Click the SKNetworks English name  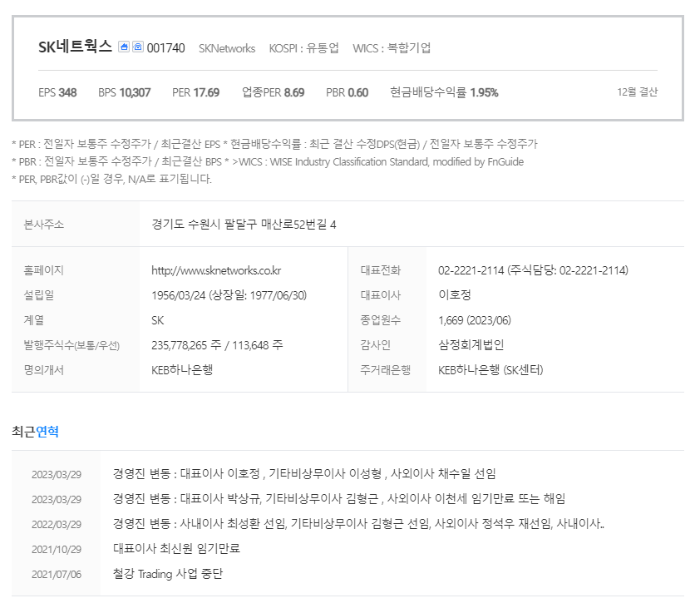(227, 48)
